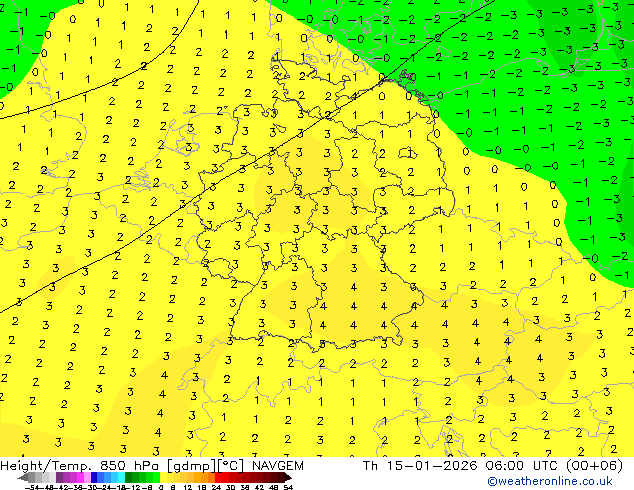Click the date text "Th 15-01-2026"
The height and width of the screenshot is (490, 634).
pos(420,466)
